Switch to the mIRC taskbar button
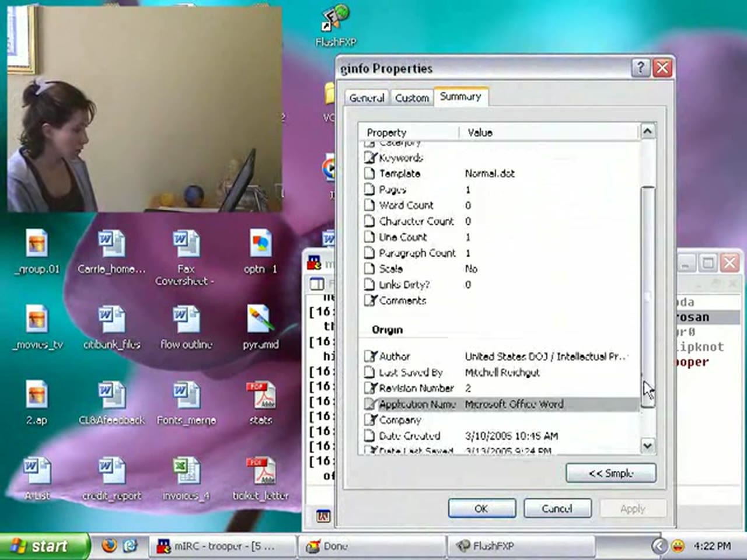 (x=223, y=546)
